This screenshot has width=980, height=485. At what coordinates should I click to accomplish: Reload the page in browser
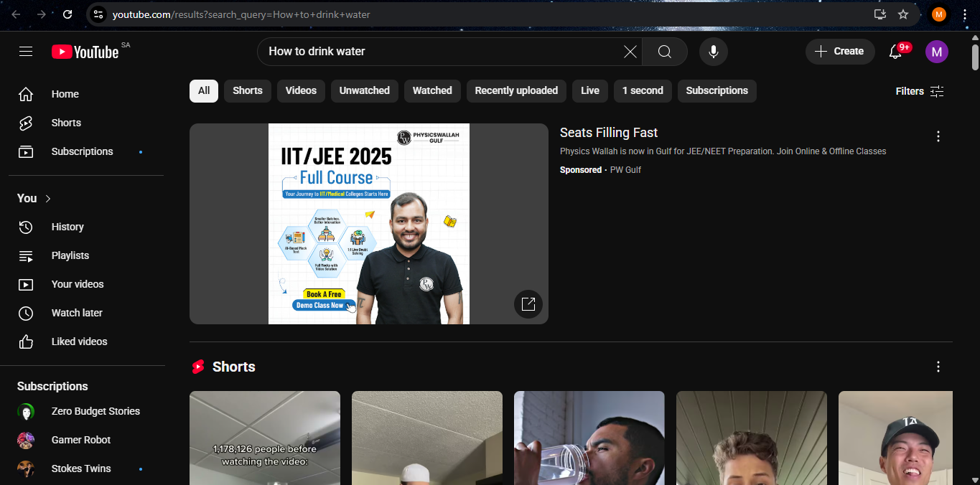[67, 14]
